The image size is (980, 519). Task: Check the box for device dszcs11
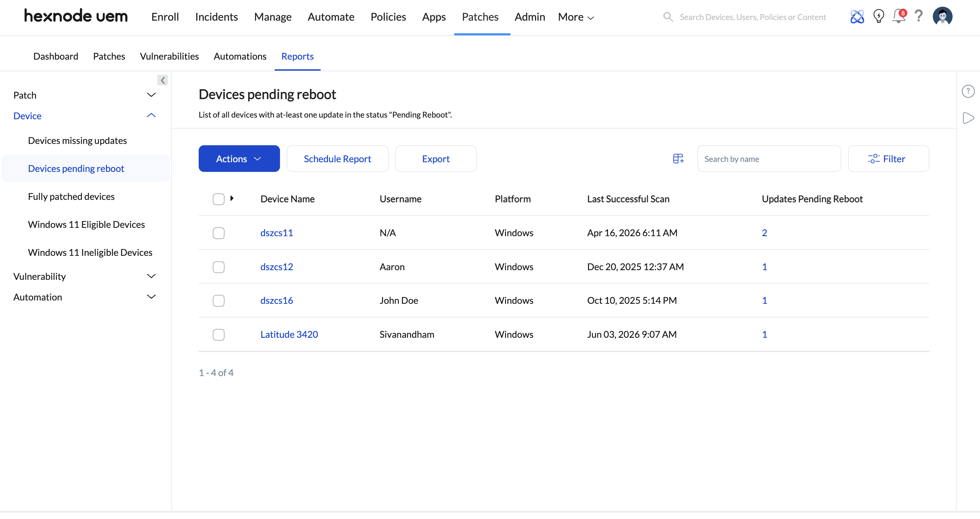click(218, 233)
